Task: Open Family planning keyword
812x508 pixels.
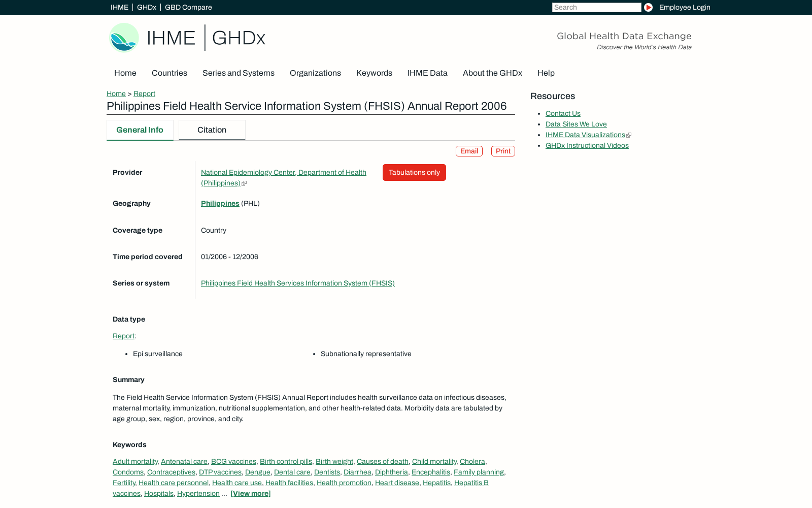Action: point(479,472)
